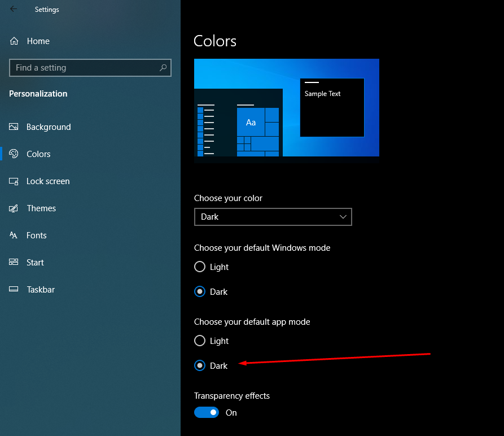Image resolution: width=504 pixels, height=436 pixels.
Task: Open the Choose your color dropdown
Action: click(273, 217)
